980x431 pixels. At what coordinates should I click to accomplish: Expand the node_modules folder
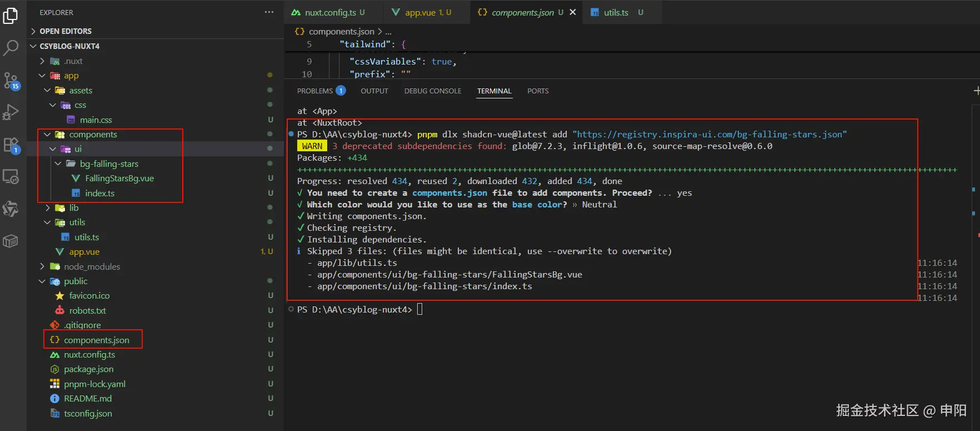[x=92, y=266]
